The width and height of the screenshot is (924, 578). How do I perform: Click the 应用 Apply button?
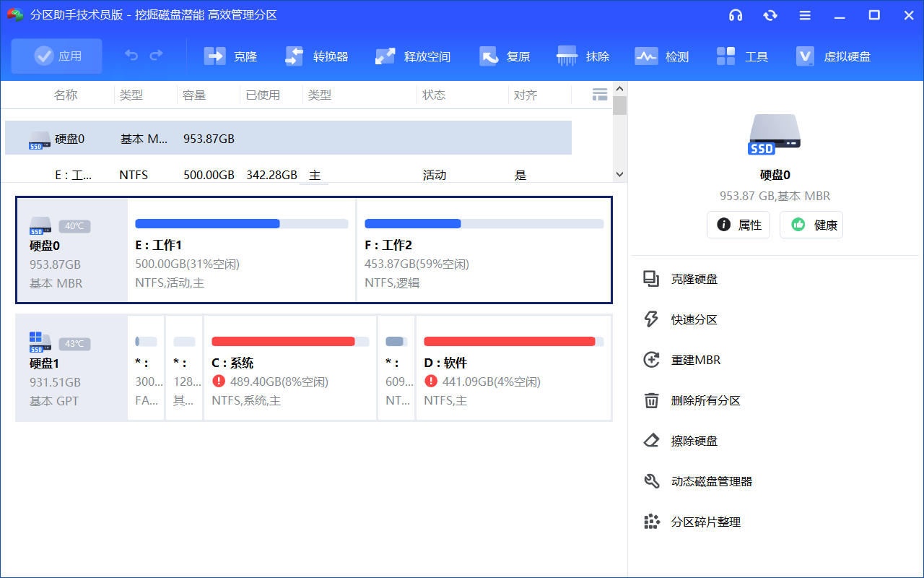[x=56, y=56]
